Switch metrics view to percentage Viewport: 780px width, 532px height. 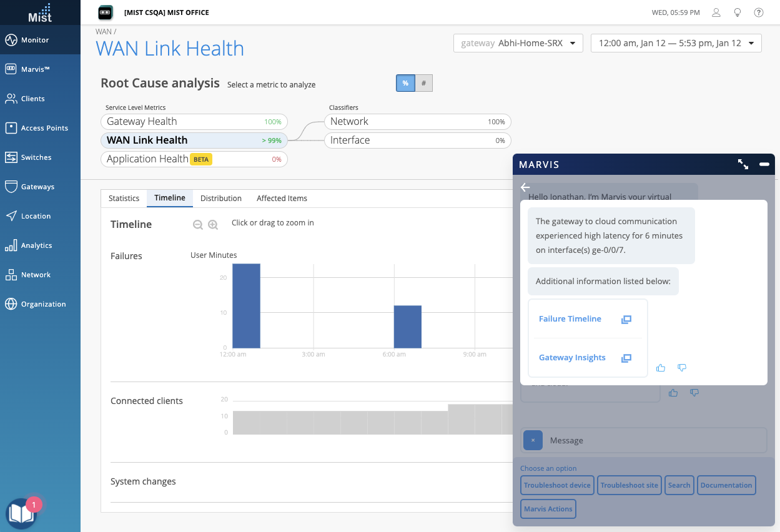tap(405, 83)
